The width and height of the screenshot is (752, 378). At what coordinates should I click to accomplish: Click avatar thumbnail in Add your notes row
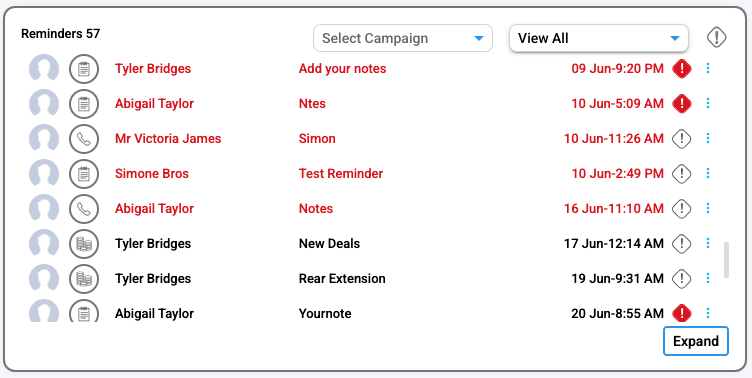tap(44, 69)
